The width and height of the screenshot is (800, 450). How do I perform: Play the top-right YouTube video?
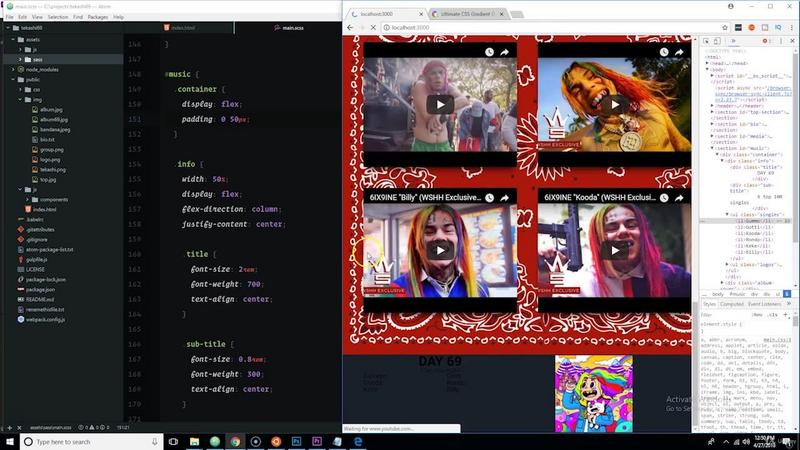[615, 105]
